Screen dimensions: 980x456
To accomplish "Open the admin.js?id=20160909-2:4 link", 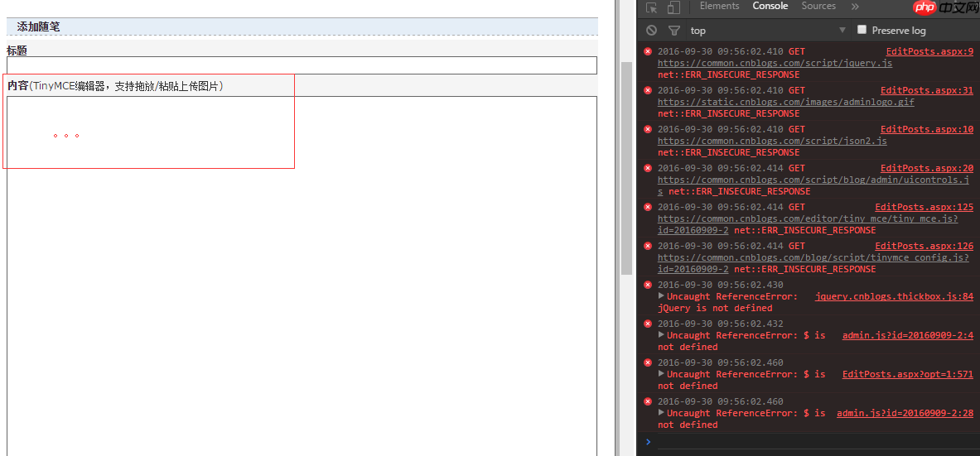I will click(x=907, y=335).
